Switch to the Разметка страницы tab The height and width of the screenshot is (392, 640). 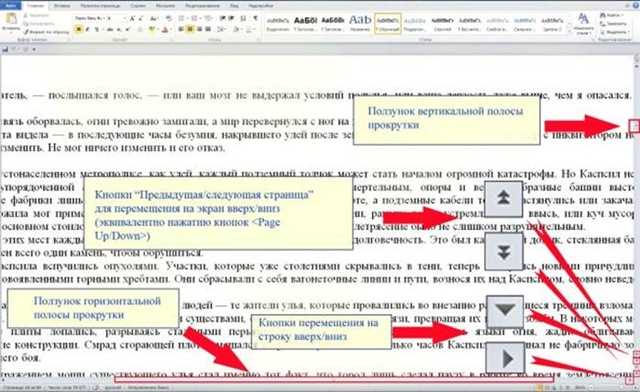tap(100, 6)
